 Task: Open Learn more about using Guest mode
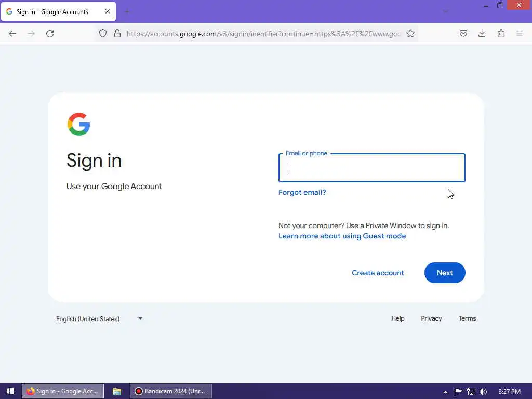[342, 236]
